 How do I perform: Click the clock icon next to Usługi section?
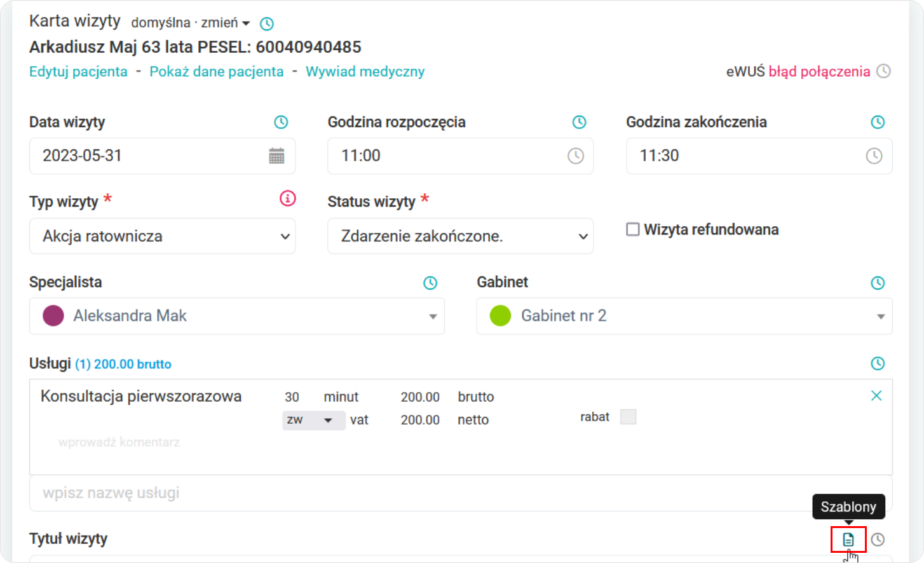coord(878,363)
